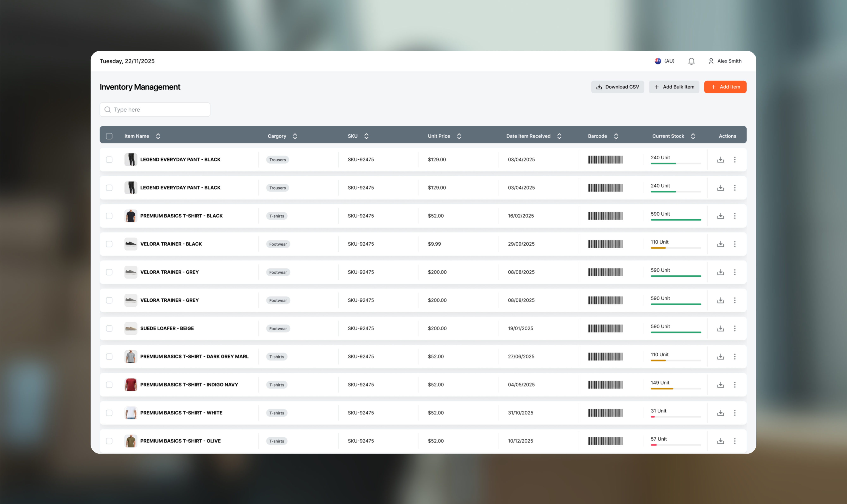Screen dimensions: 847x504
Task: Click the Footwear tag on Velora Trainer Black
Action: pyautogui.click(x=278, y=244)
